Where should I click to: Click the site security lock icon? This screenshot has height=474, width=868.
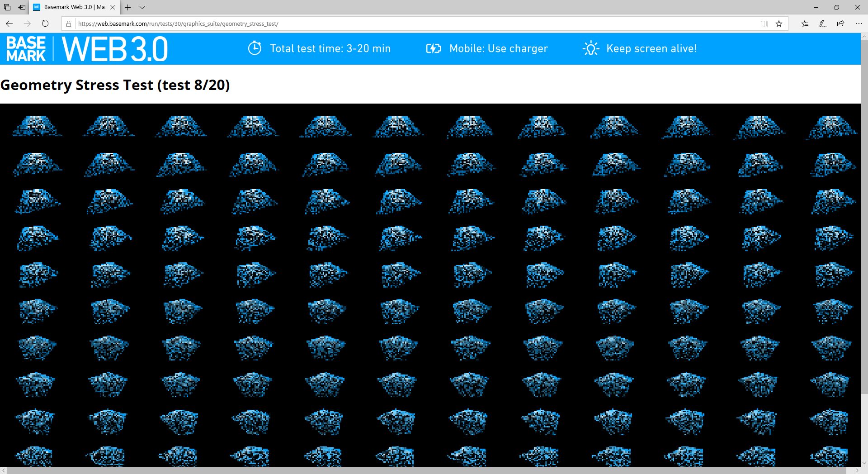click(68, 24)
